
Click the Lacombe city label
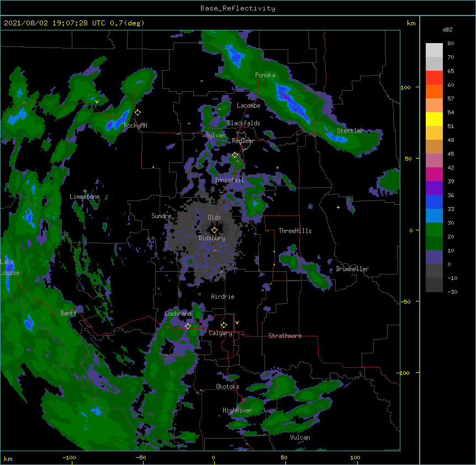[x=248, y=105]
